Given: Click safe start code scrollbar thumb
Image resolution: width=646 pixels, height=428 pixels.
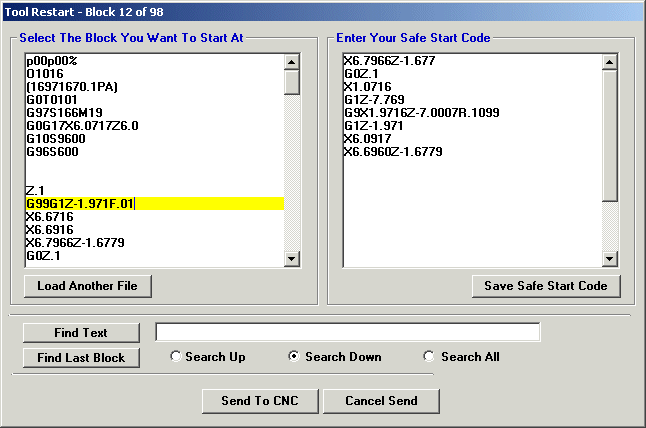Looking at the screenshot, I should 609,136.
